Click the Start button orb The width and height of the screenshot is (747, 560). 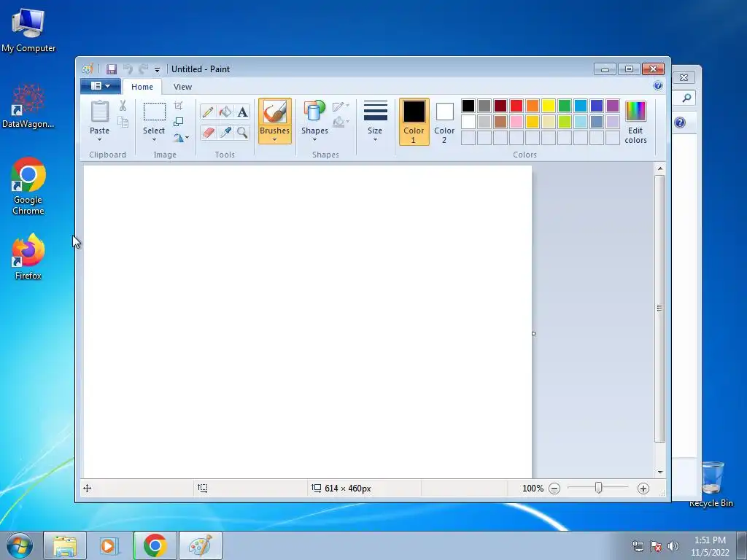click(20, 545)
